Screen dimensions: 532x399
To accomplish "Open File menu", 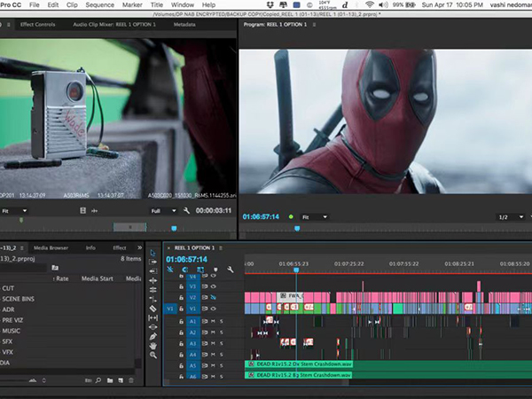I will (x=35, y=4).
